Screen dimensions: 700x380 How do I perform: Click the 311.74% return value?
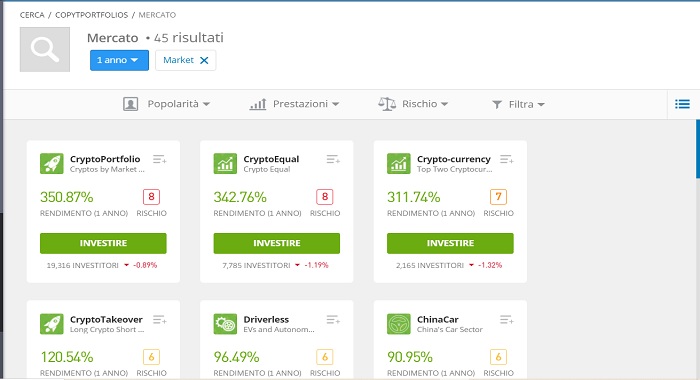(x=413, y=197)
